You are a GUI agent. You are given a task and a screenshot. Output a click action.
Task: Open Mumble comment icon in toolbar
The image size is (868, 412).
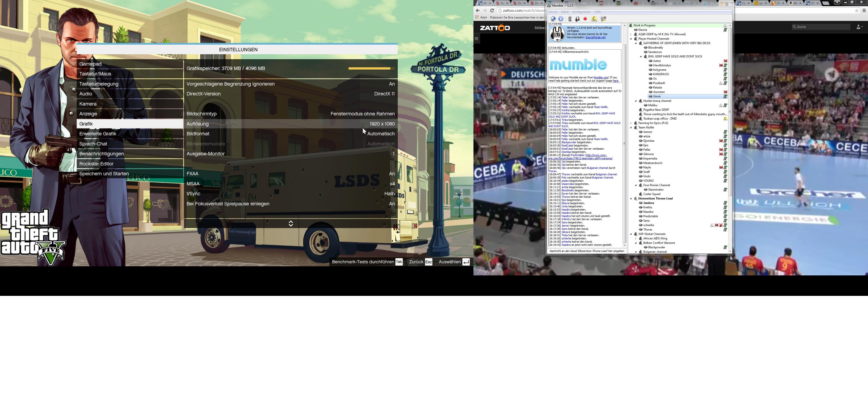pos(594,19)
